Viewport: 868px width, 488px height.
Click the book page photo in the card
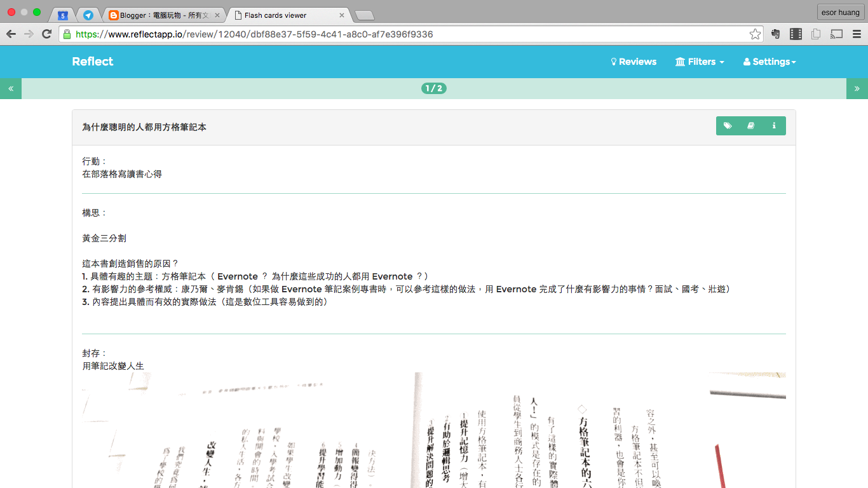(x=434, y=430)
